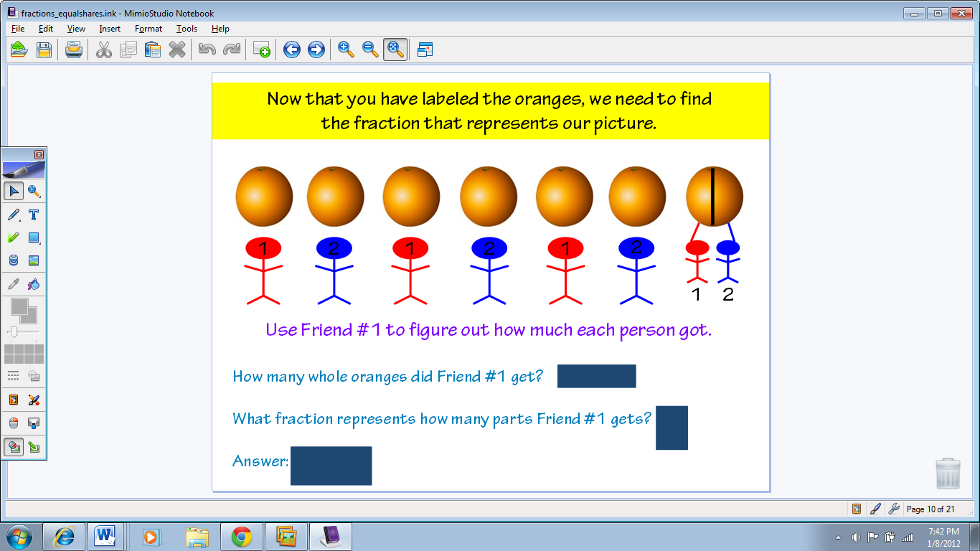Open Google Chrome from the taskbar
Viewport: 980px width, 551px height.
(242, 536)
